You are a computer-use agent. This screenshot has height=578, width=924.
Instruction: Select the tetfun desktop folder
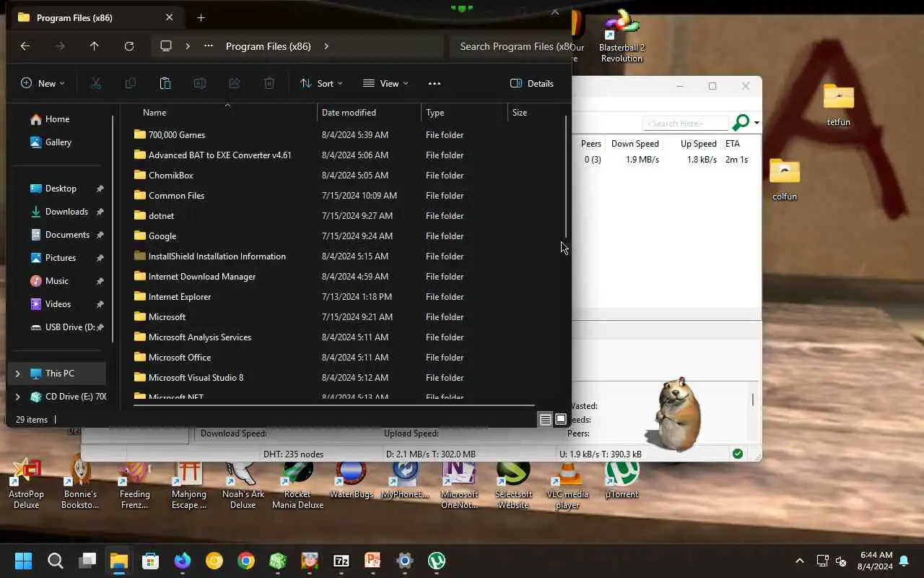[x=838, y=105]
